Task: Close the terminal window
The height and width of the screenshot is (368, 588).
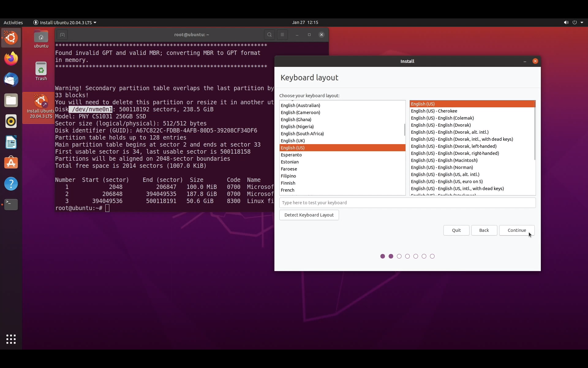Action: [x=321, y=35]
